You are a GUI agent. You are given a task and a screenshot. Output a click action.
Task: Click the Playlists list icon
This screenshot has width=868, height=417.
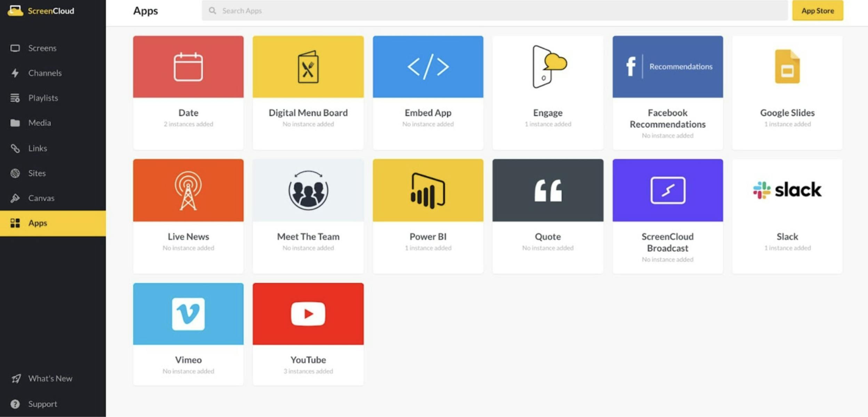coord(15,98)
